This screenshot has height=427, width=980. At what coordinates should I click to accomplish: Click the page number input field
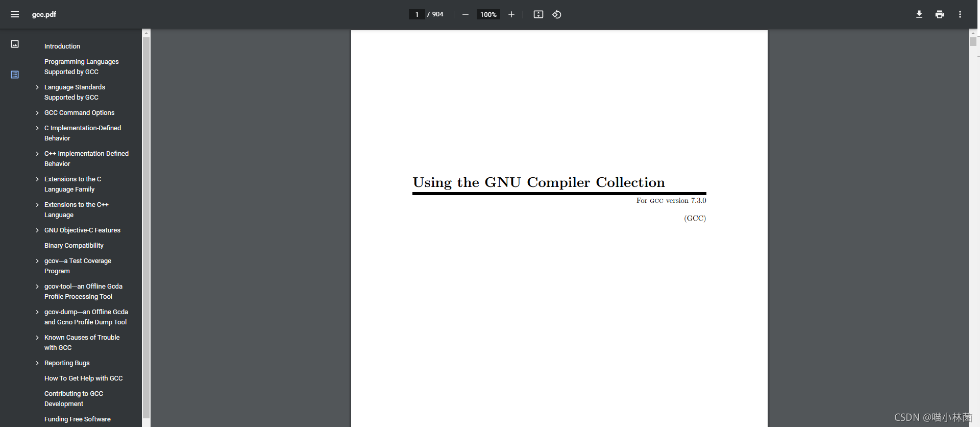click(416, 14)
